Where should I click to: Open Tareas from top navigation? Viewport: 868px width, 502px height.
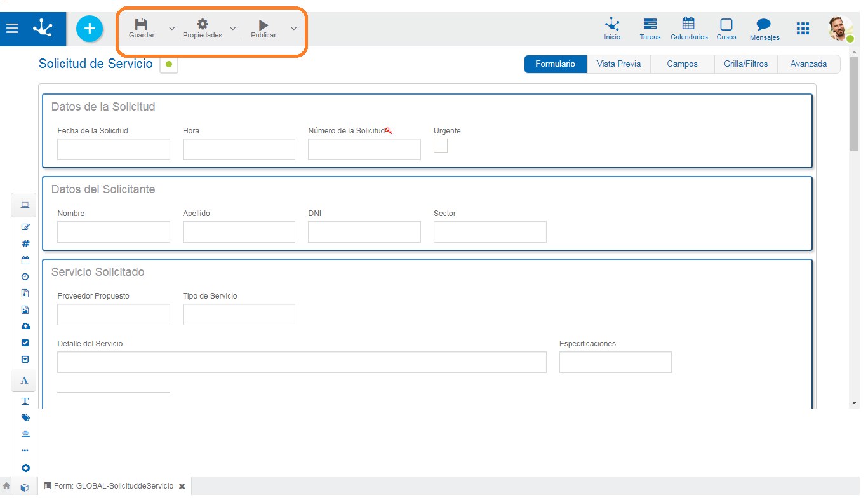click(650, 29)
